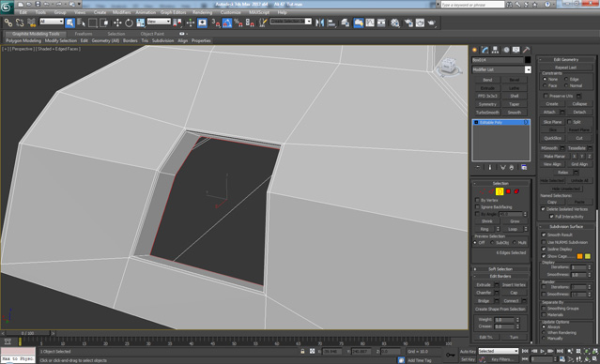This screenshot has width=600, height=364.
Task: Toggle the Preserve UVs checkbox
Action: coord(546,96)
